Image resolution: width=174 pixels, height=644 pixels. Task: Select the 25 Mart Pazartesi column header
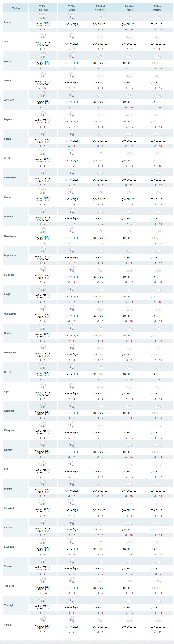point(158,8)
